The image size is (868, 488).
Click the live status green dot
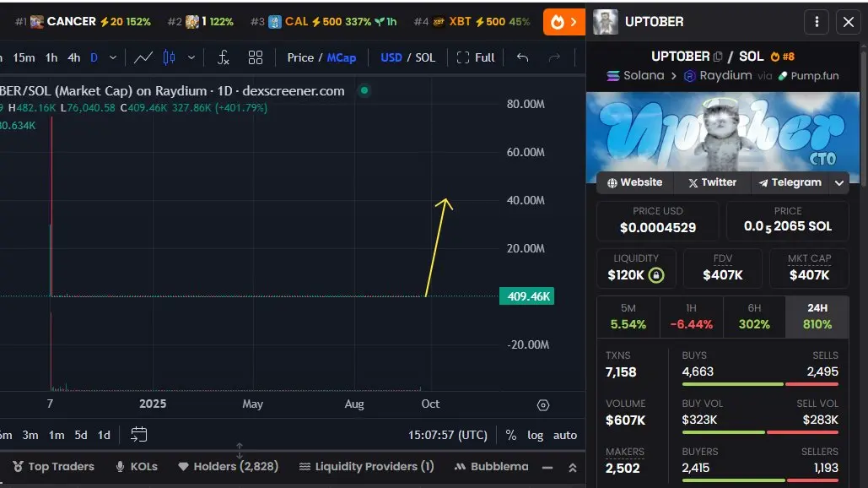(364, 90)
